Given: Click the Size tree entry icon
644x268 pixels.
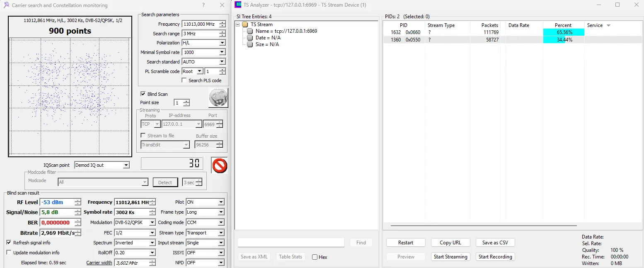Looking at the screenshot, I should (x=250, y=44).
